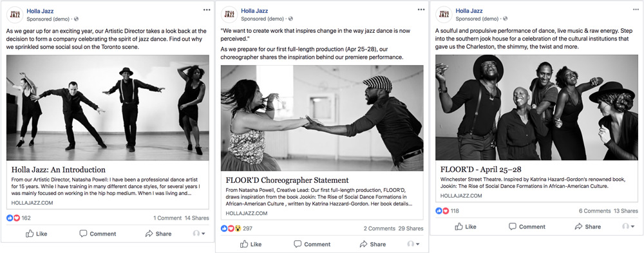Click the reaction icons beside the 162 count

(x=13, y=218)
